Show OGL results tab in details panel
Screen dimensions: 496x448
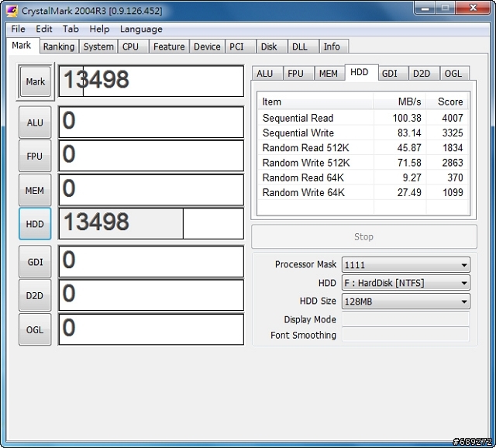[x=453, y=74]
